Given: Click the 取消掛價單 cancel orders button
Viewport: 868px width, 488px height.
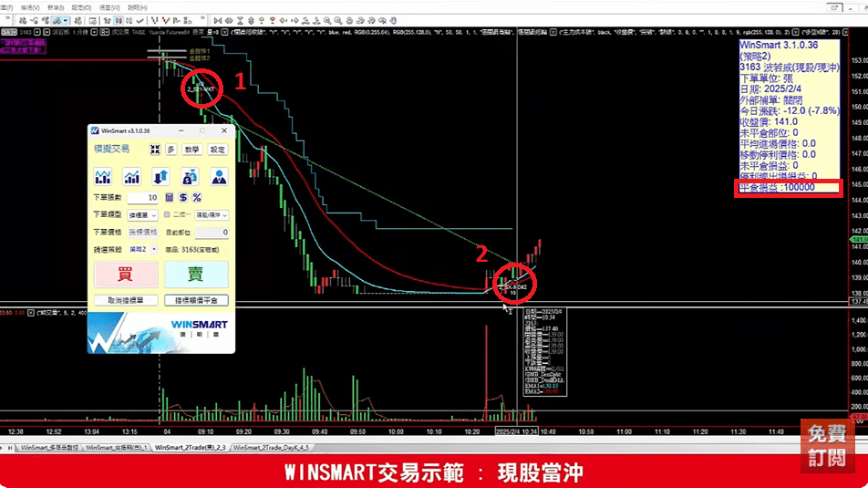Looking at the screenshot, I should click(x=126, y=300).
